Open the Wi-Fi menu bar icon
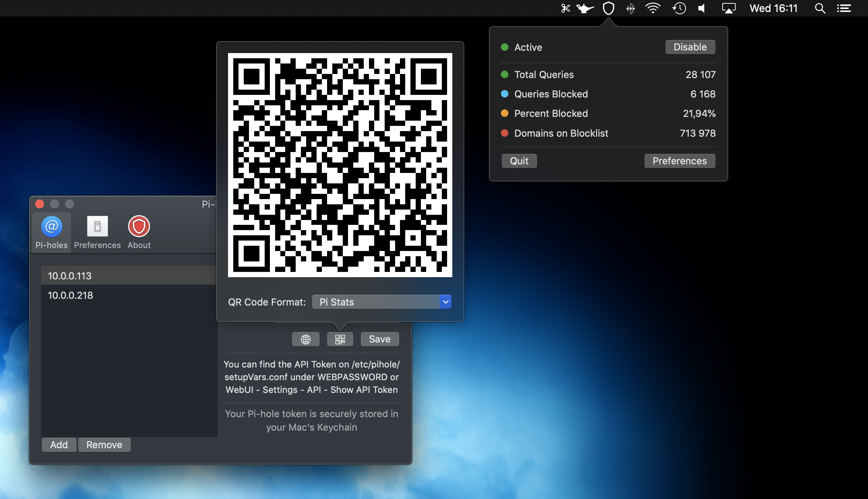The width and height of the screenshot is (868, 499). [653, 8]
